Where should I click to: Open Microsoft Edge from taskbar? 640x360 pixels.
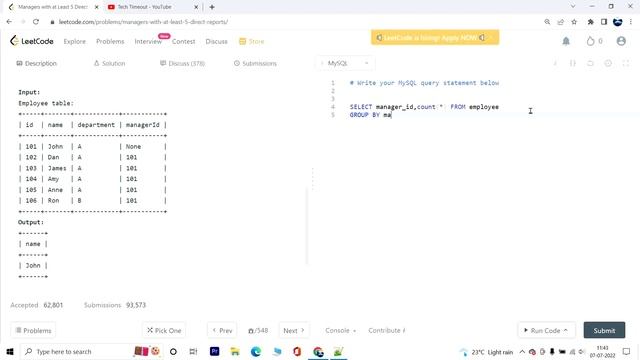tap(256, 351)
